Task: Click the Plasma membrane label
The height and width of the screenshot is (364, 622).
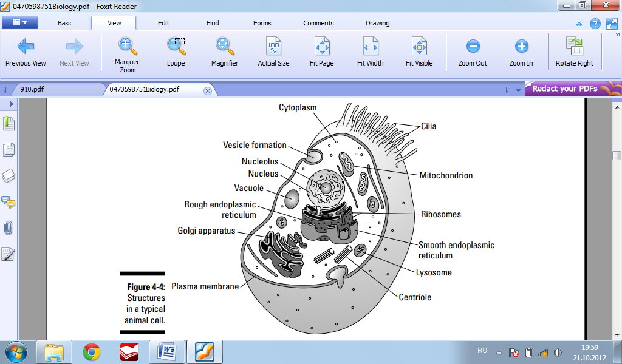Action: click(205, 286)
